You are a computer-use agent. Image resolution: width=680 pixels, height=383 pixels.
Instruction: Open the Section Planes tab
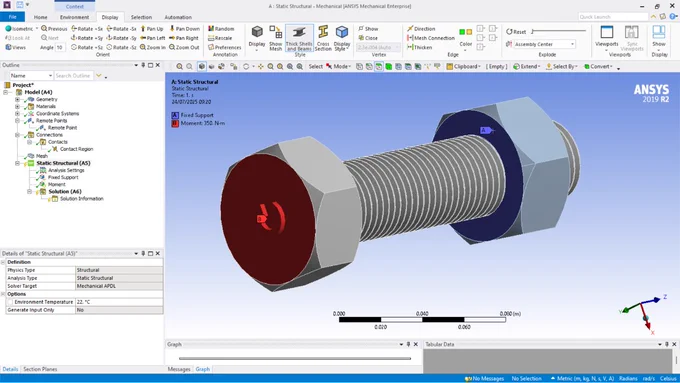tap(40, 369)
